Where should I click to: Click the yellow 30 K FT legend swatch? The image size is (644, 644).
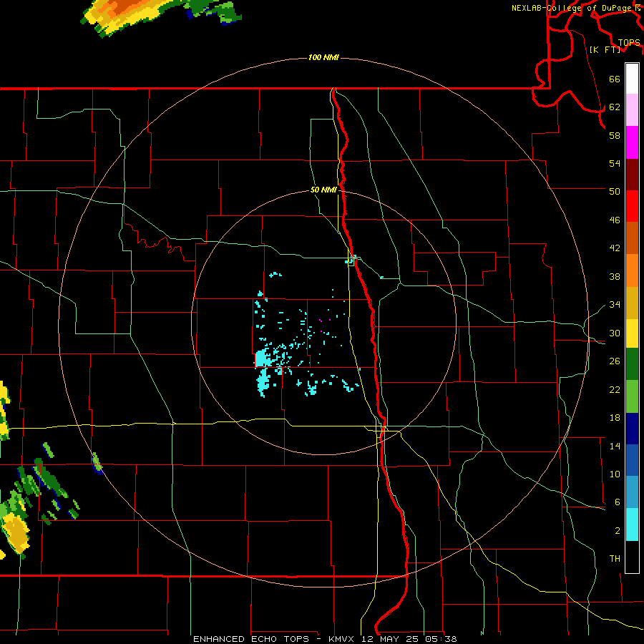pos(632,333)
